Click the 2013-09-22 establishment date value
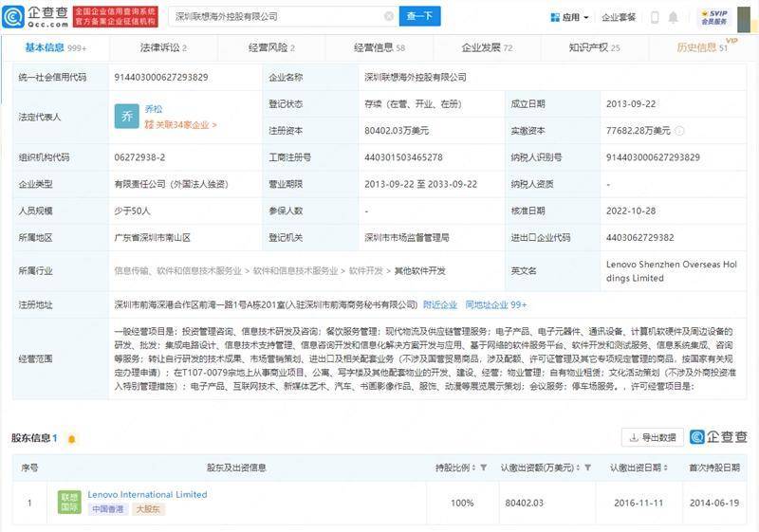Viewport: 759px width, 532px height. (x=631, y=104)
